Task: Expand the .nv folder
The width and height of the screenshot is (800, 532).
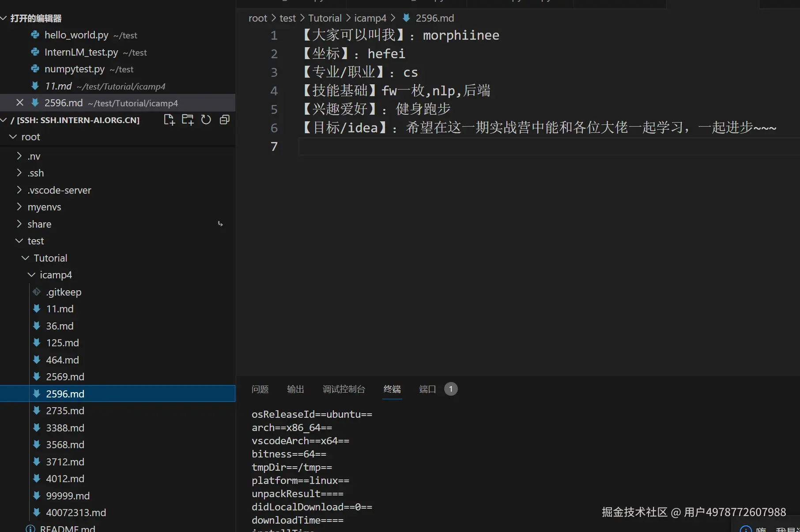Action: pyautogui.click(x=19, y=156)
